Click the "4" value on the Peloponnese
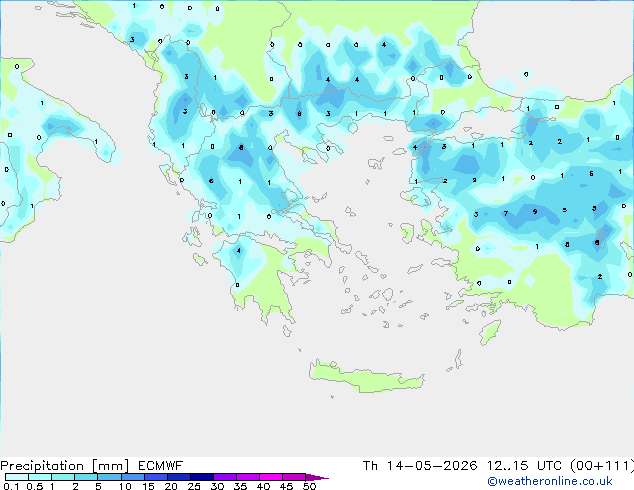 [x=239, y=251]
